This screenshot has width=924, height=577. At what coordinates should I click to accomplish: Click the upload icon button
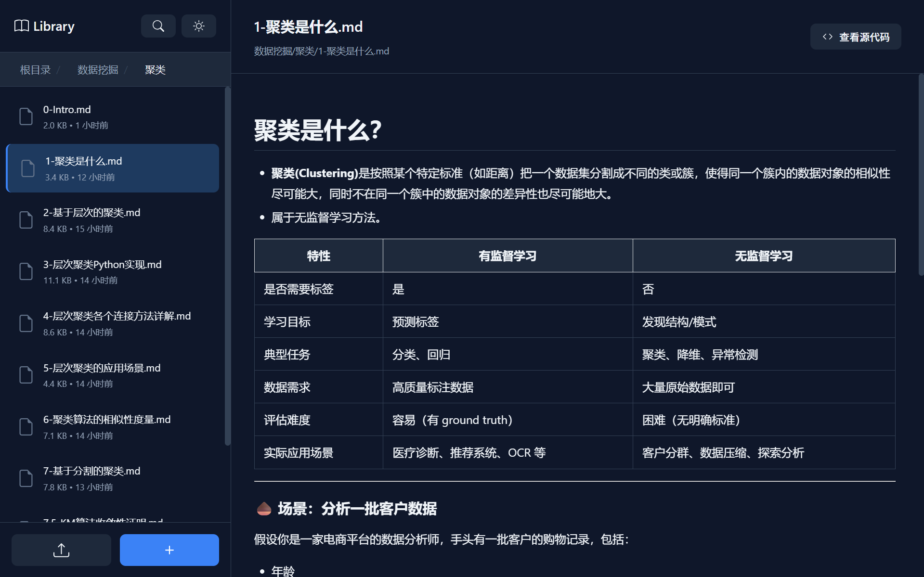click(61, 550)
